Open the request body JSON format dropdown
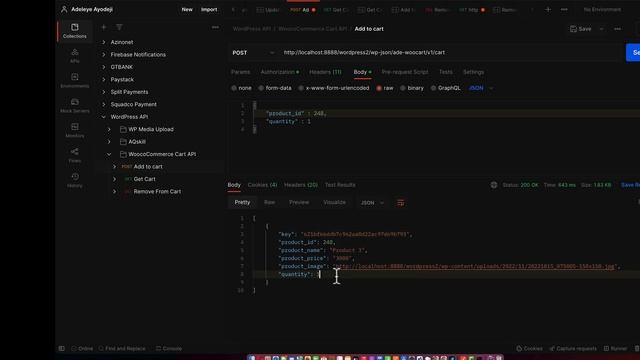640x360 pixels. pos(481,88)
